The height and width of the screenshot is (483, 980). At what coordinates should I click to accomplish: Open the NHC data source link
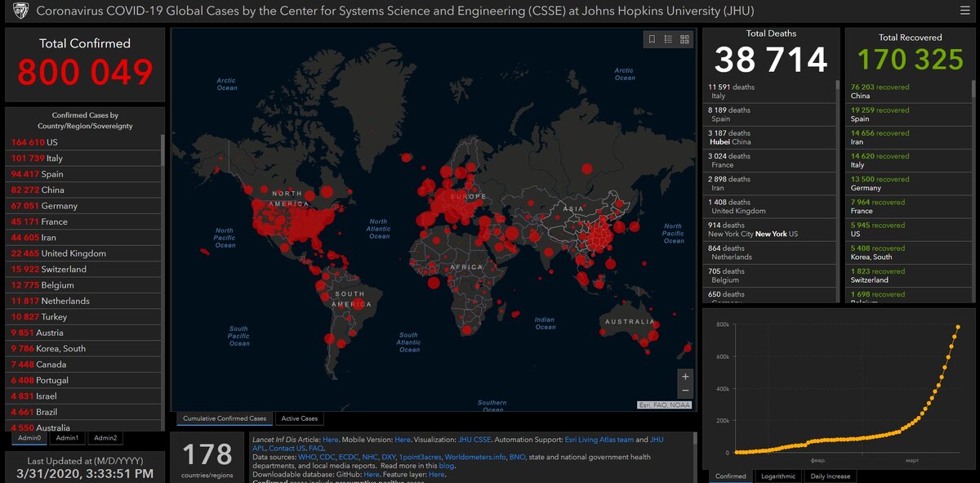pos(372,458)
